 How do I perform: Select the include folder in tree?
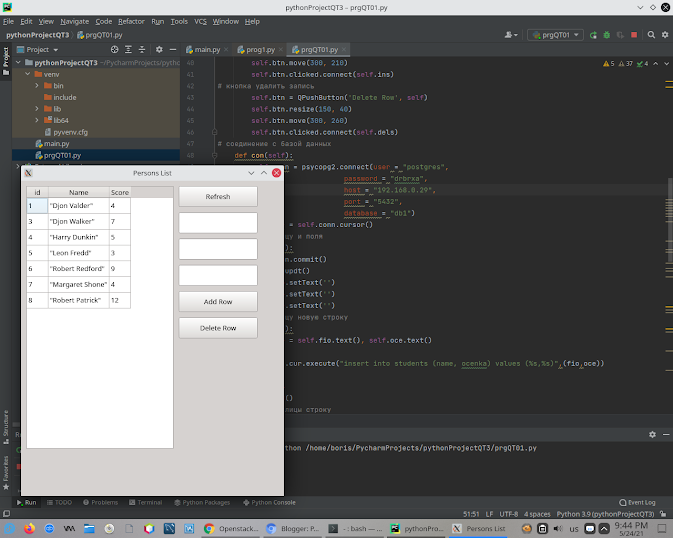pos(64,97)
